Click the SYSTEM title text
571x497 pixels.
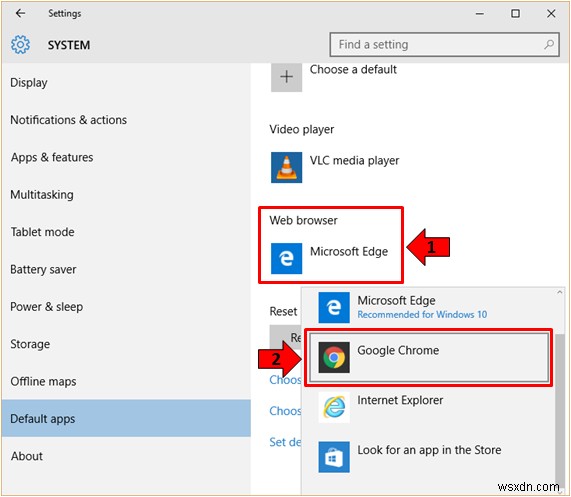69,45
